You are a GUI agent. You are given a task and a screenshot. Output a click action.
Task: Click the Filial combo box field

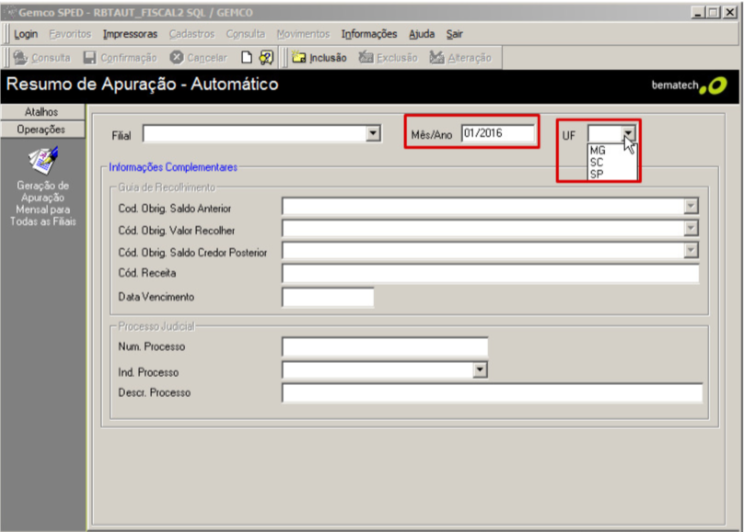coord(261,134)
